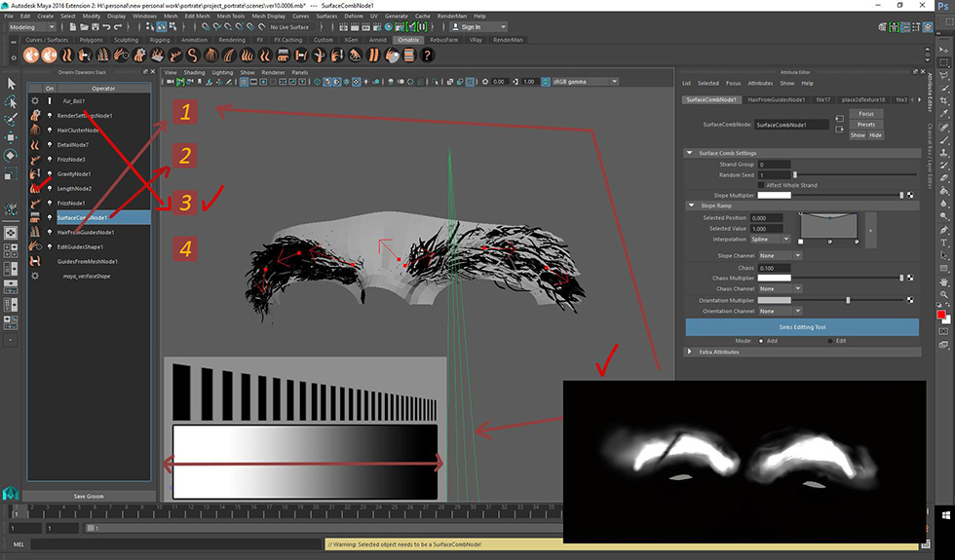Image resolution: width=955 pixels, height=560 pixels.
Task: Click the Sinks Editting Tool button
Action: (802, 327)
